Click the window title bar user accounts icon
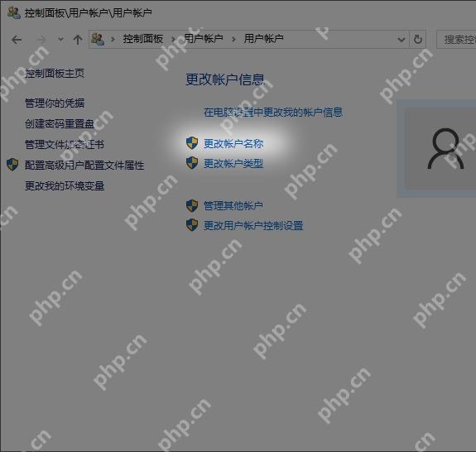 [14, 12]
